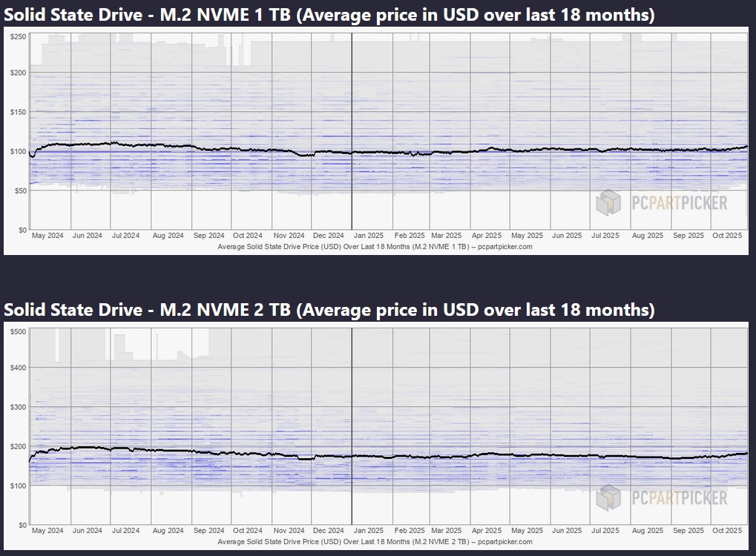Click the M.2 NVME 2 TB chart heading
This screenshot has width=756, height=556.
pyautogui.click(x=329, y=310)
